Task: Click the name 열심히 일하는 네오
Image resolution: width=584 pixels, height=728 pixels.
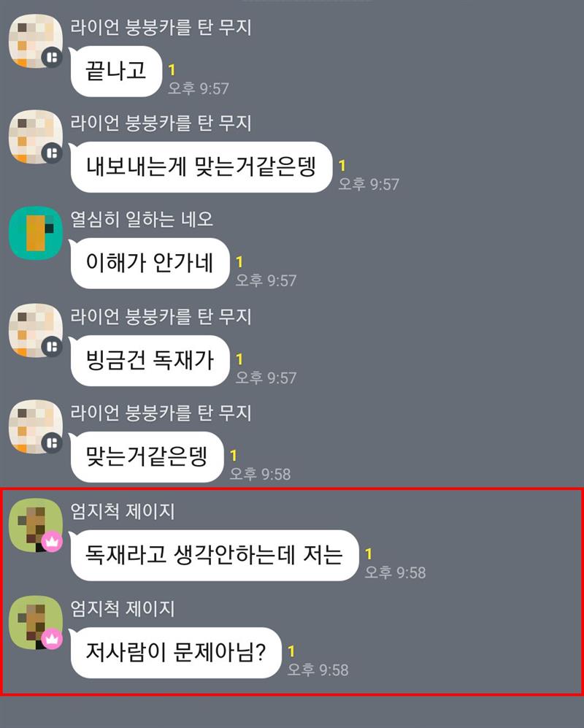Action: (x=142, y=219)
